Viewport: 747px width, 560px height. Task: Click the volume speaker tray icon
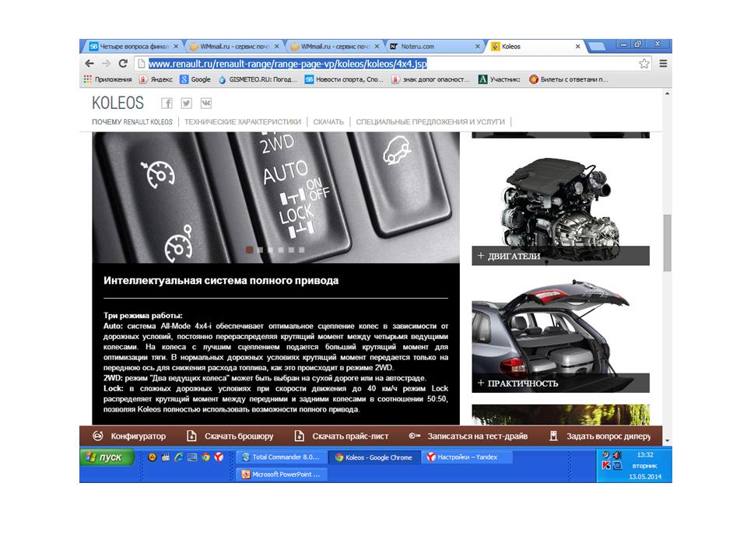point(617,455)
